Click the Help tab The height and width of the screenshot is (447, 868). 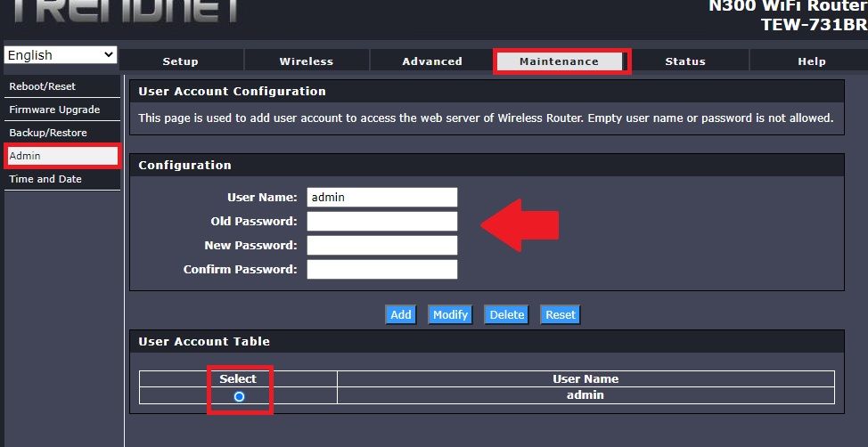click(x=811, y=61)
